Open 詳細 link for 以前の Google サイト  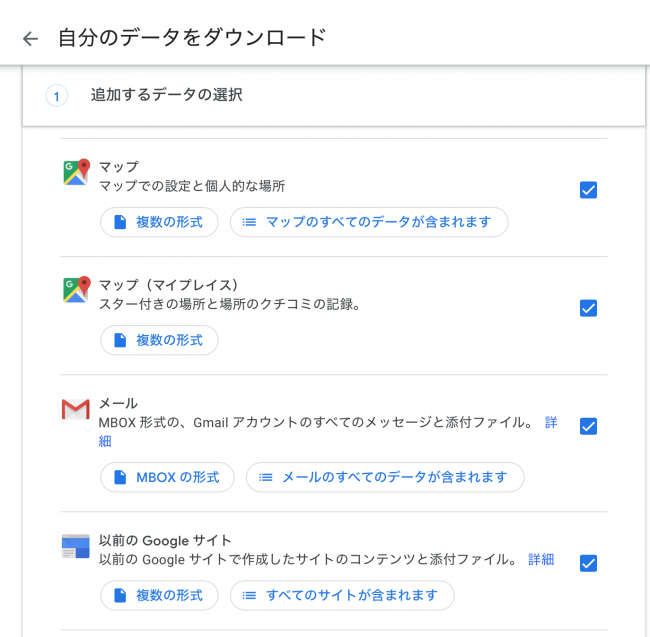541,559
